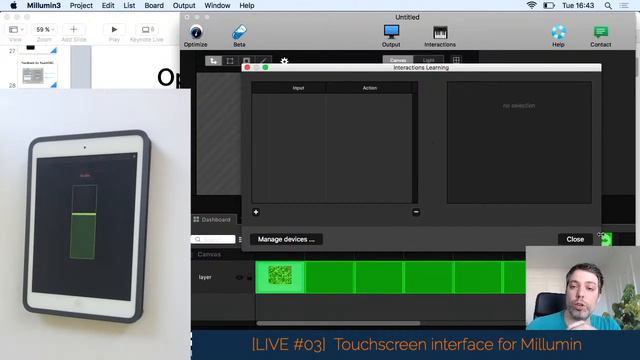Open the Millumin3 application menu
The image size is (640, 360).
(x=43, y=5)
